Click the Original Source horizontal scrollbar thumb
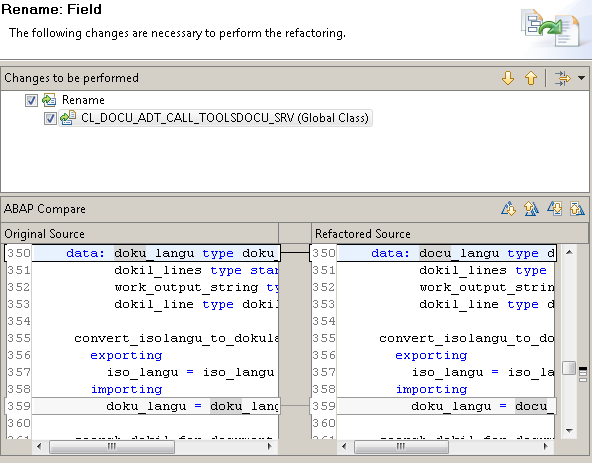Image resolution: width=592 pixels, height=463 pixels. point(112,446)
